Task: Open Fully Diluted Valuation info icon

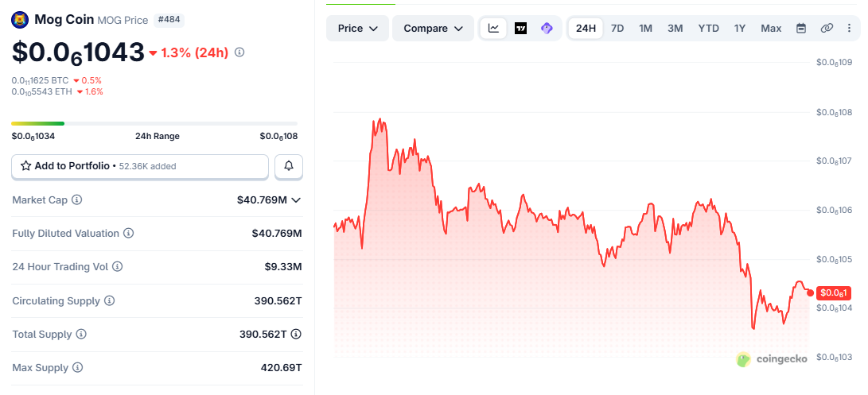Action: 128,234
